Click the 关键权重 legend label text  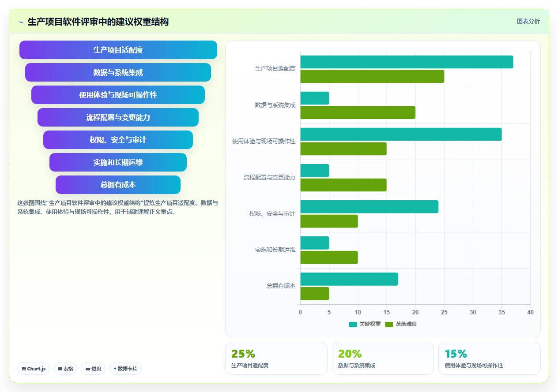click(x=370, y=324)
